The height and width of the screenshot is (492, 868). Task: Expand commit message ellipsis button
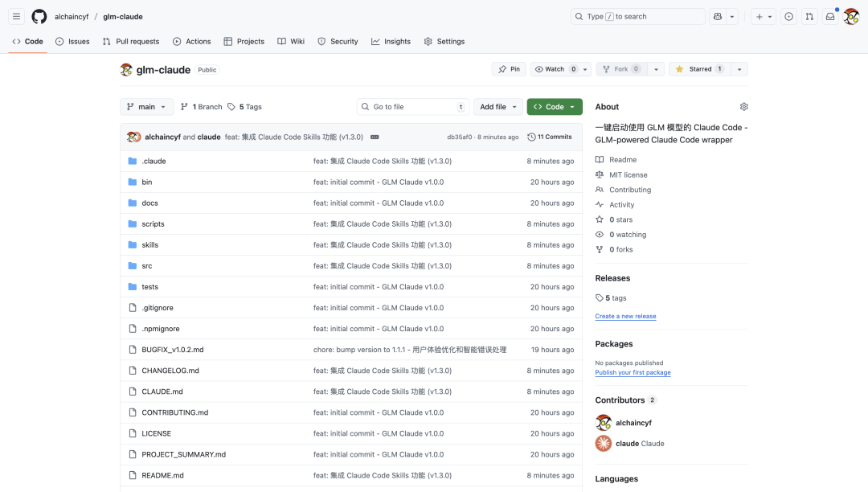375,137
